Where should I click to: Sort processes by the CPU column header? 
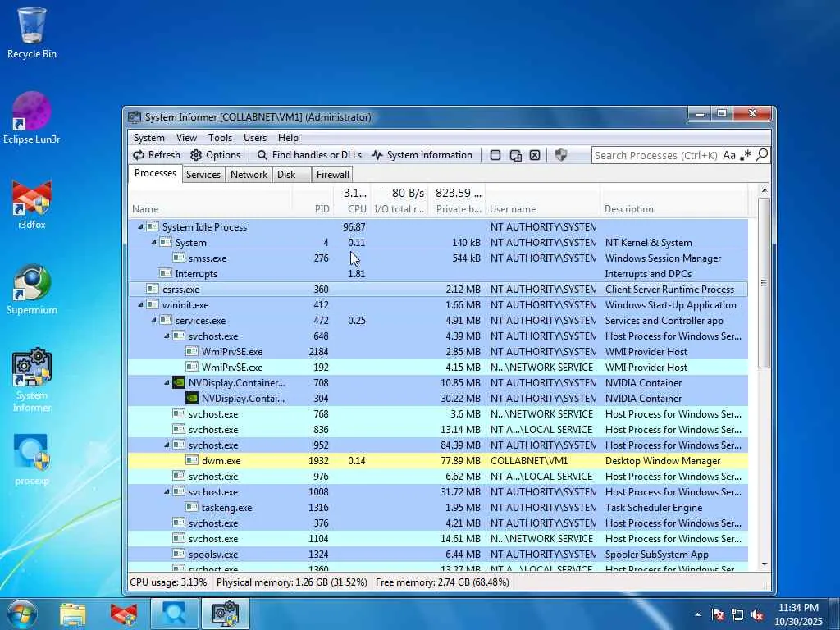(x=357, y=209)
